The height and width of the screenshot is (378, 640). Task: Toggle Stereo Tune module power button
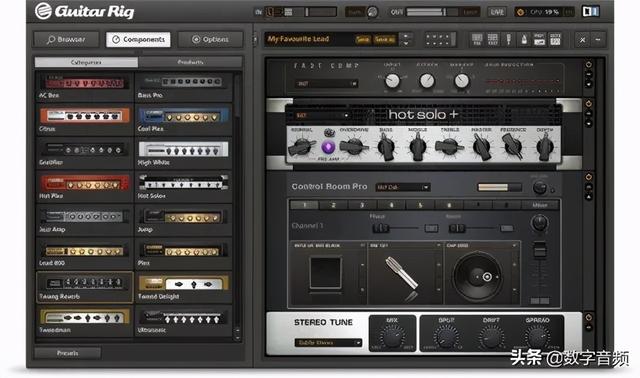tap(588, 317)
